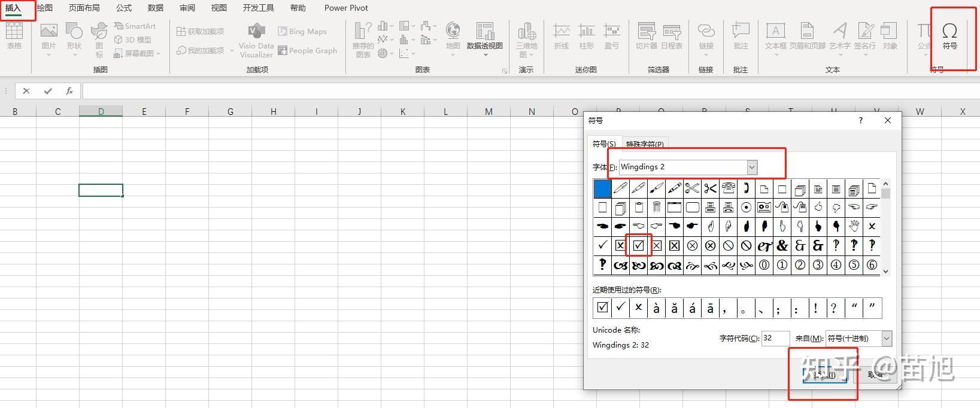Screen dimensions: 980x408
Task: Click the formula bar cancel X button
Action: (26, 91)
